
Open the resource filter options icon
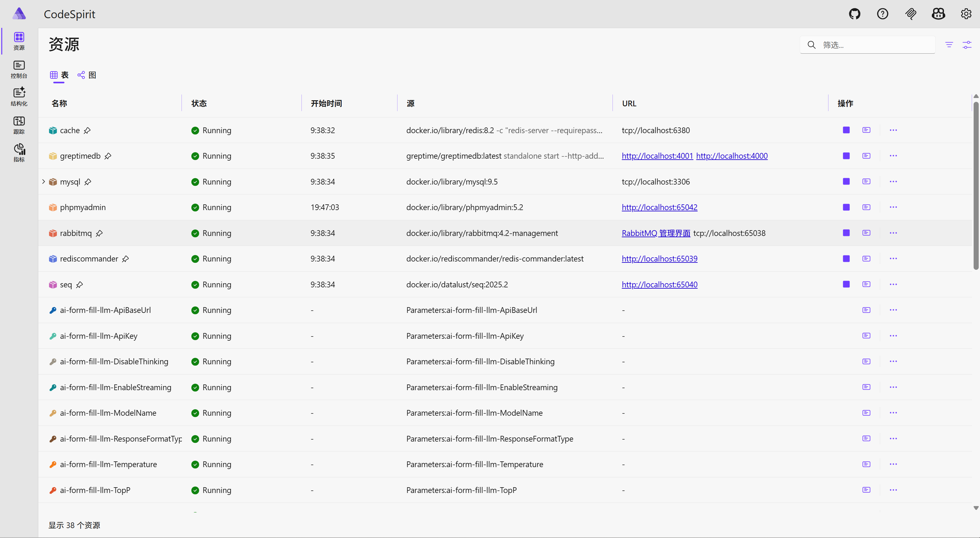click(949, 45)
